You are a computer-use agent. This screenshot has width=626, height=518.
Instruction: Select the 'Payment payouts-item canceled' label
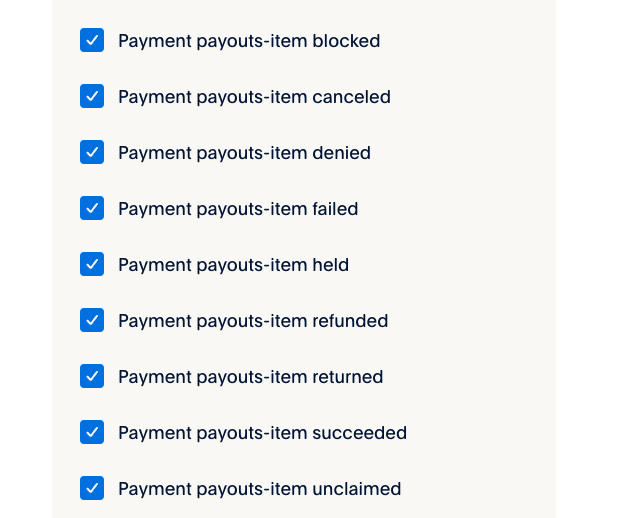tap(254, 97)
